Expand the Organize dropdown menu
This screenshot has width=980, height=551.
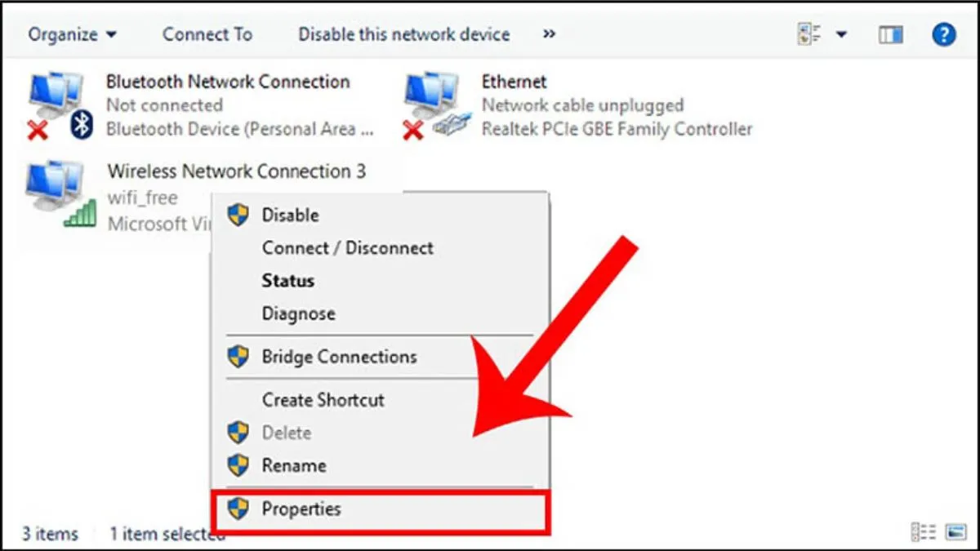point(73,34)
